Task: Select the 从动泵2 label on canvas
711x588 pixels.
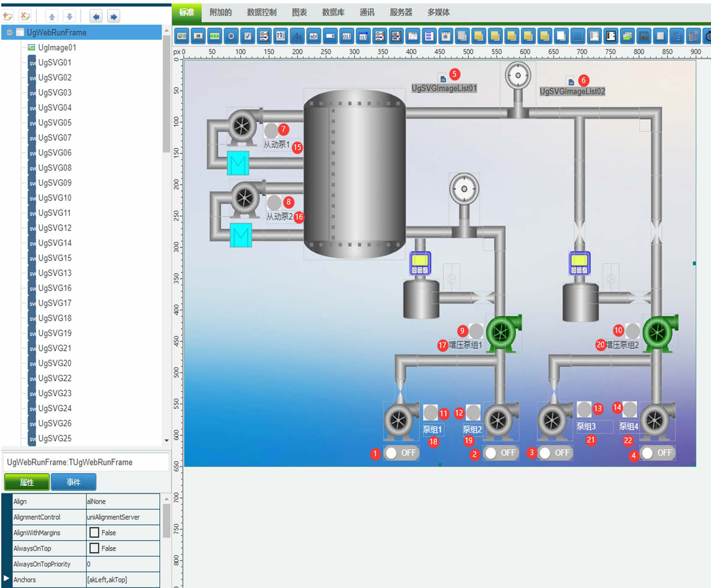Action: pos(279,217)
